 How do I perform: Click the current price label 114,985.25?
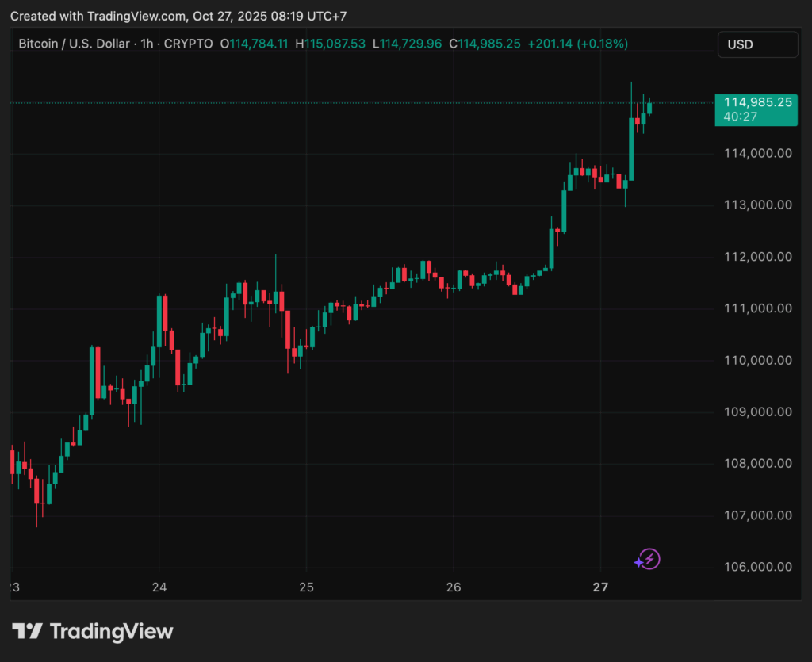point(757,102)
